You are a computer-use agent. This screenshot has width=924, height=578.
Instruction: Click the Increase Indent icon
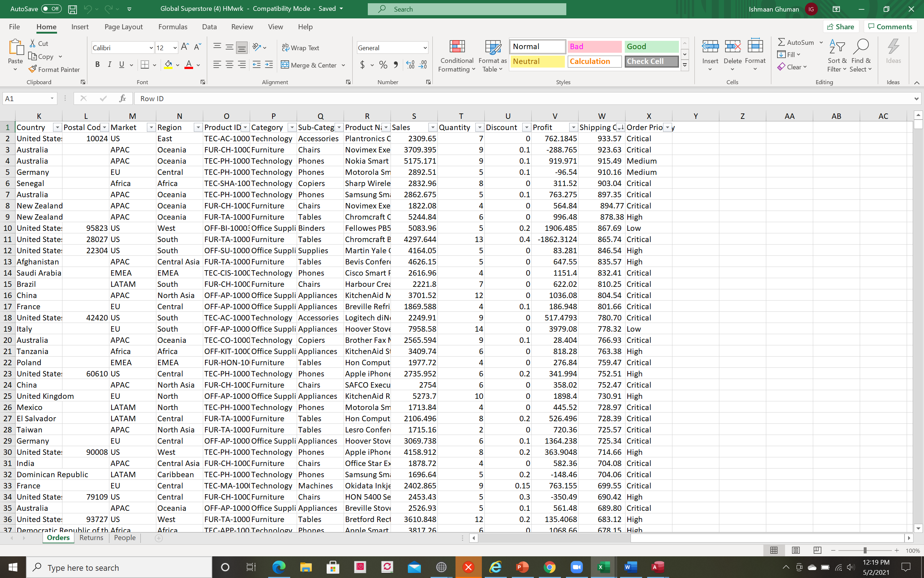click(269, 65)
